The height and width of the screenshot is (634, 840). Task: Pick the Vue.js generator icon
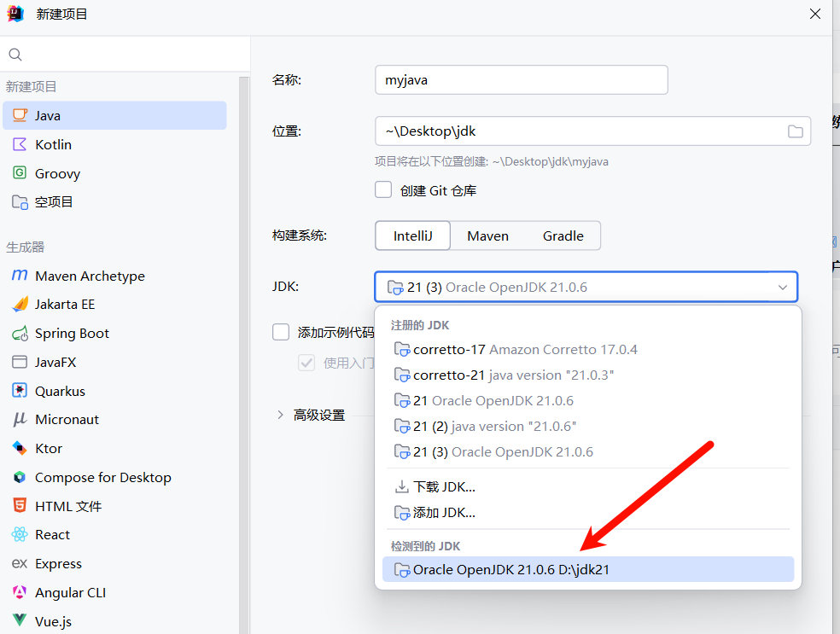[20, 620]
